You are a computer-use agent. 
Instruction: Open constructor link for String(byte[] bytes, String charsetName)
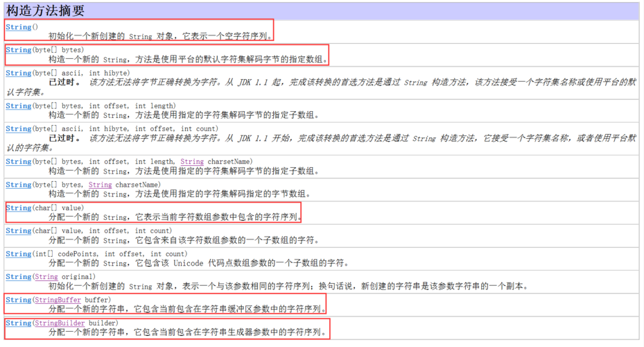pos(19,185)
